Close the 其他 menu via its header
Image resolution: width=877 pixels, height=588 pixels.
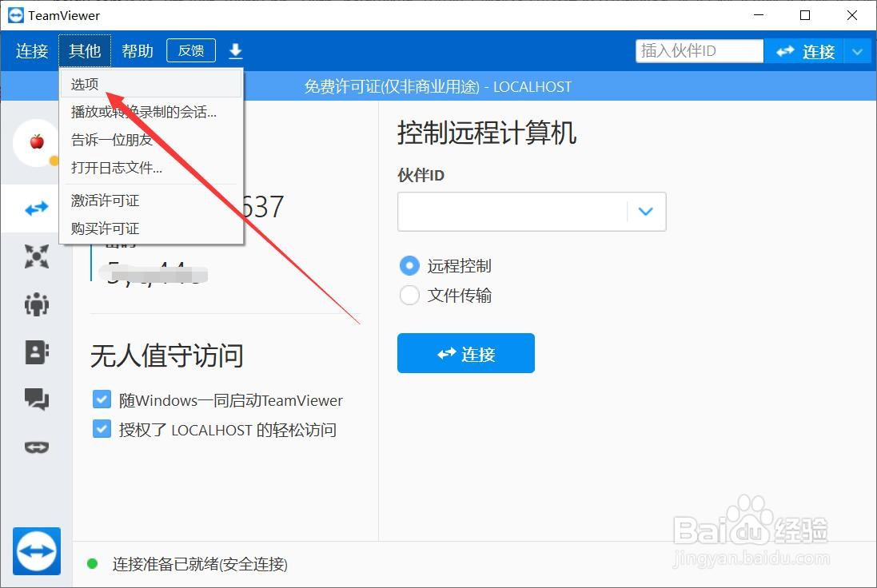(85, 51)
